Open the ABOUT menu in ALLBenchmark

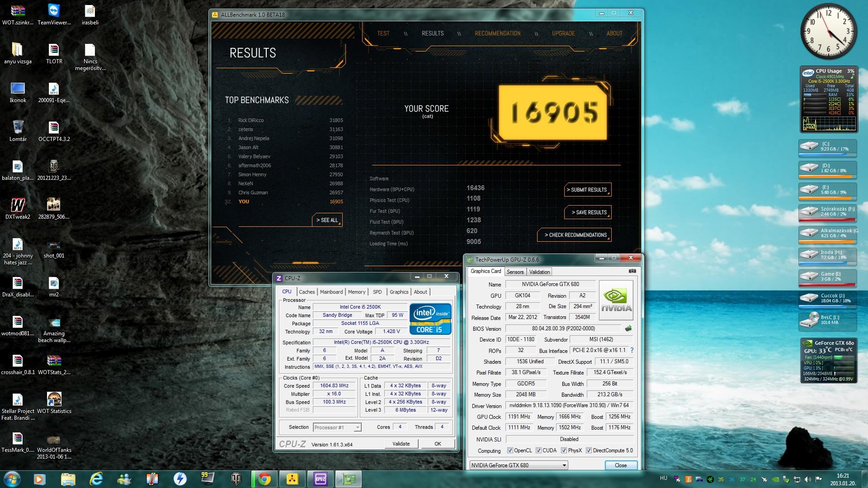[x=614, y=33]
